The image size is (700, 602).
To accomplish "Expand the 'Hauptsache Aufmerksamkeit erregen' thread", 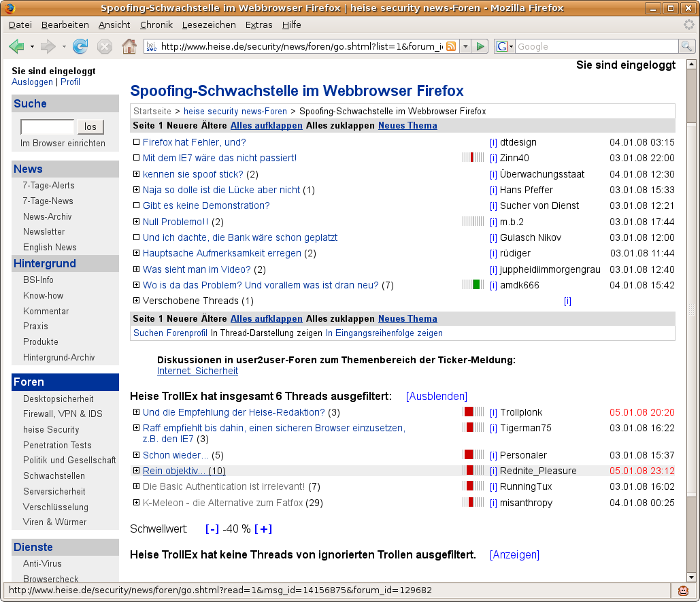I will click(137, 252).
